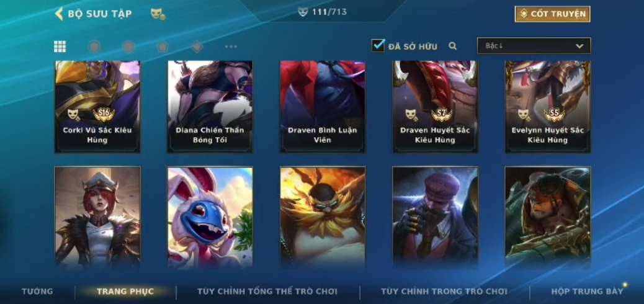Image resolution: width=644 pixels, height=304 pixels.
Task: Open the three-dots more filters
Action: [x=231, y=47]
